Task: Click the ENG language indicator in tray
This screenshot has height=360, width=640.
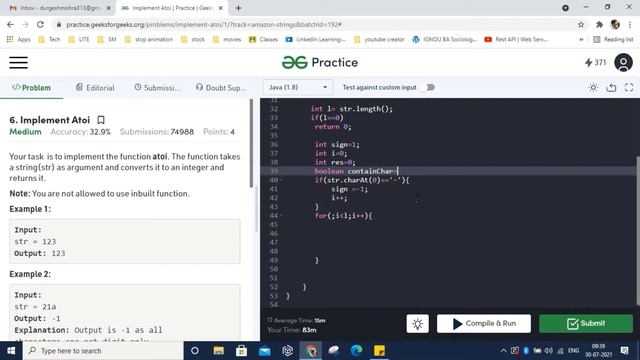Action: (x=573, y=351)
